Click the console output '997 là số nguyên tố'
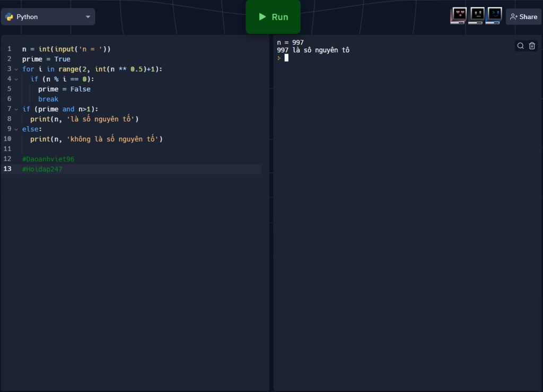This screenshot has height=392, width=543. coord(313,50)
